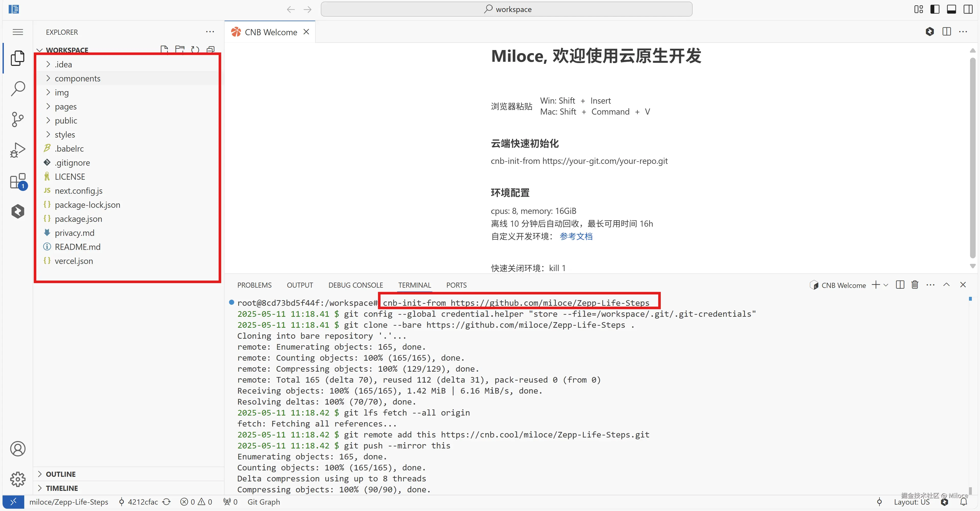Toggle the primary side bar visibility
This screenshot has width=980, height=511.
tap(935, 9)
